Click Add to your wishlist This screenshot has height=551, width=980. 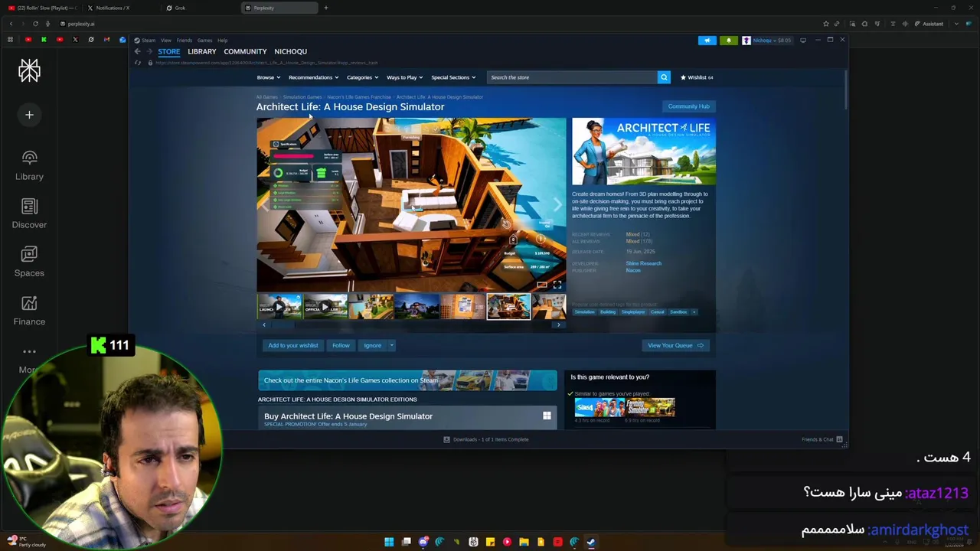click(x=292, y=345)
